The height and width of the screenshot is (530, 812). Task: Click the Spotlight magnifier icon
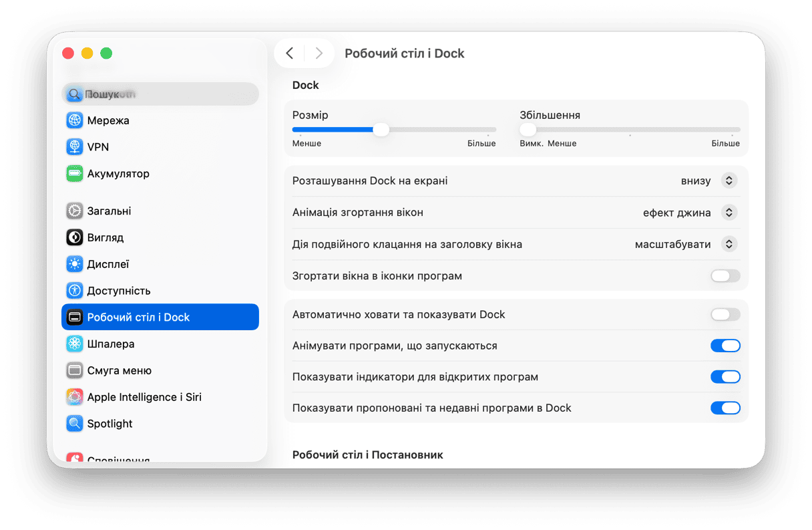pos(74,424)
